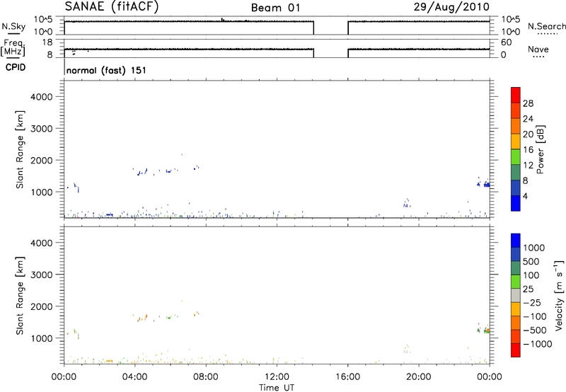Click the 12 label on the Power colorbar
566x392 pixels.
[x=528, y=166]
